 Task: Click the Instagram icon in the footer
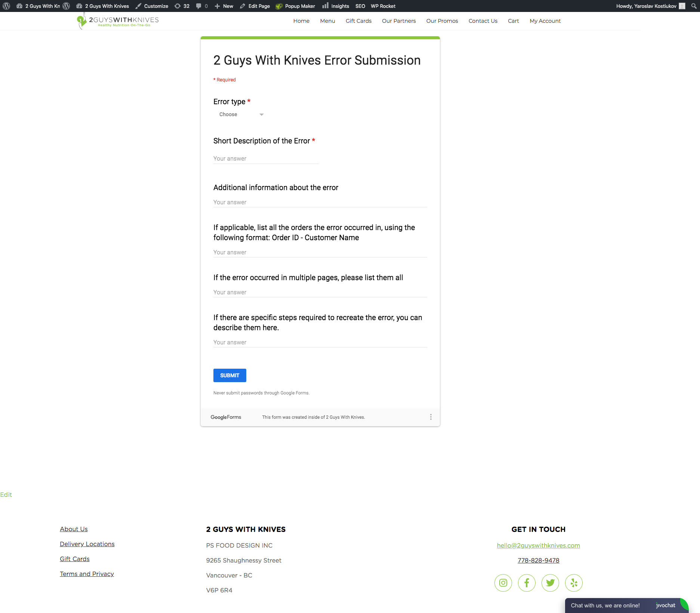[503, 583]
